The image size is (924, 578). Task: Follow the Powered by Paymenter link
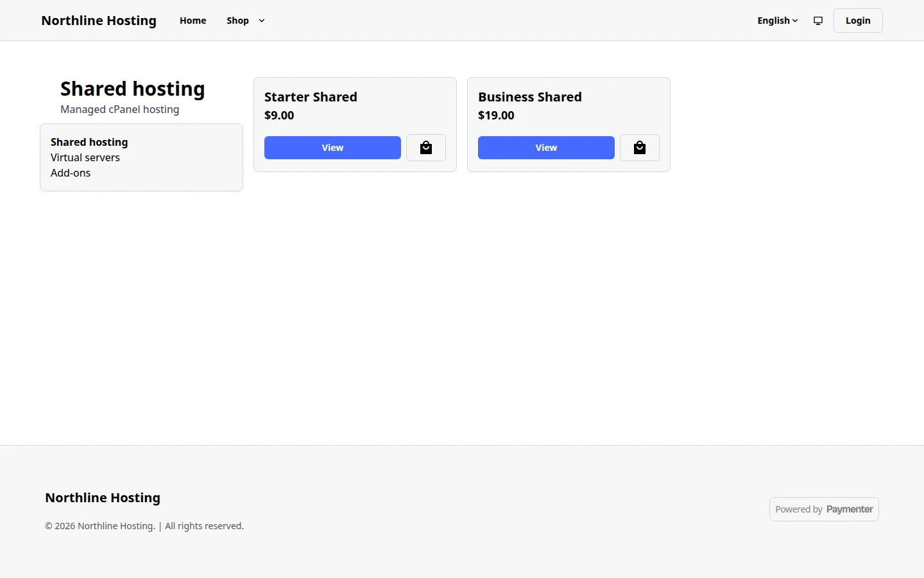pos(824,509)
